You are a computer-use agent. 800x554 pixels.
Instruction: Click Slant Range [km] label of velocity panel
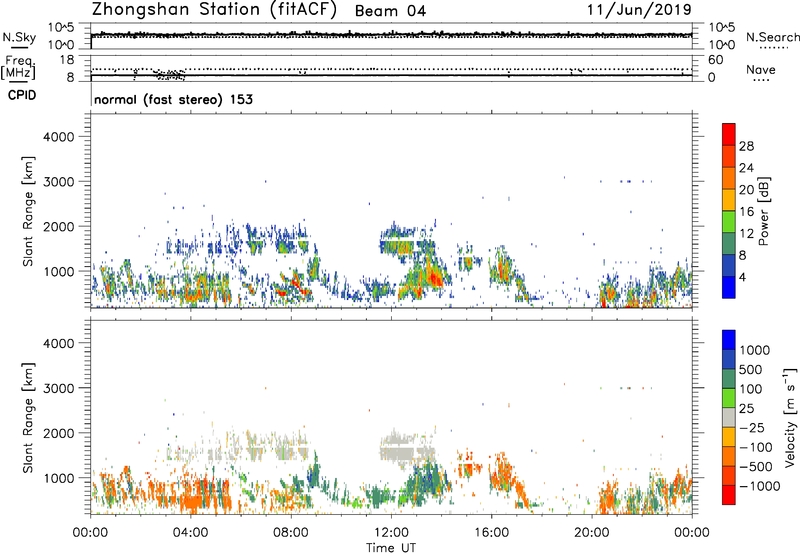click(x=28, y=418)
